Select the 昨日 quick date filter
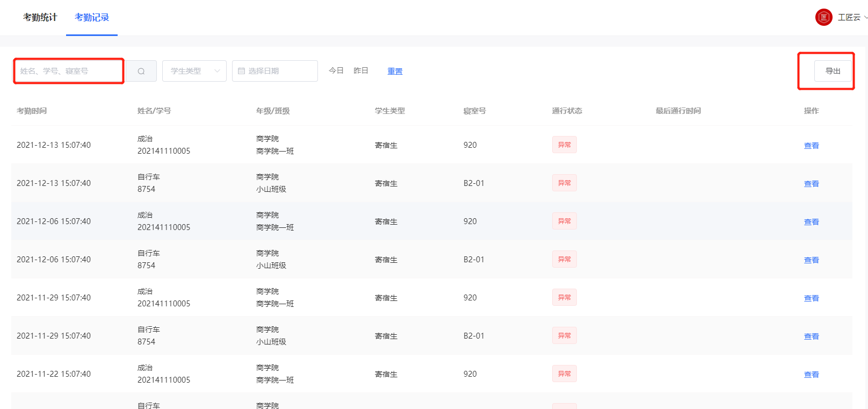 tap(361, 70)
